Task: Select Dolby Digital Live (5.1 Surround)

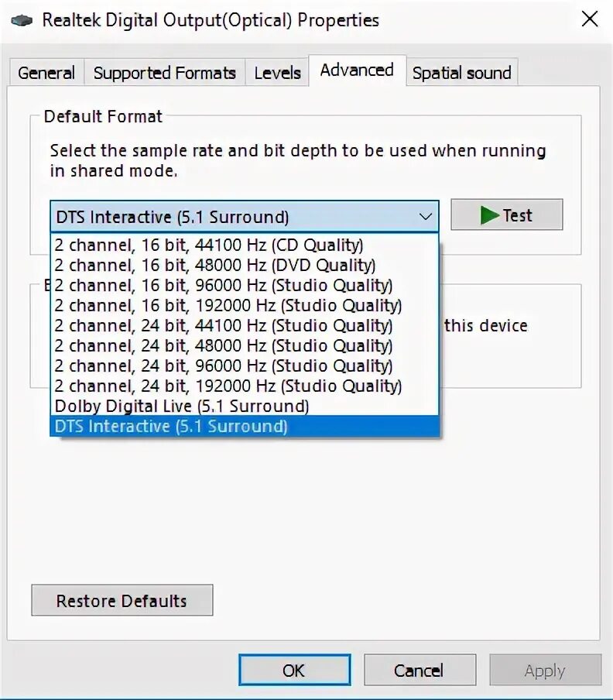Action: tap(245, 405)
